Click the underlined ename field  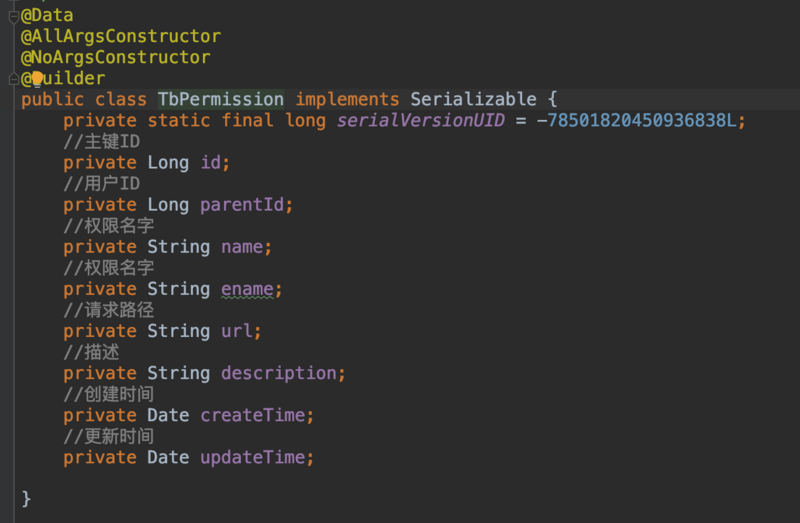click(248, 289)
